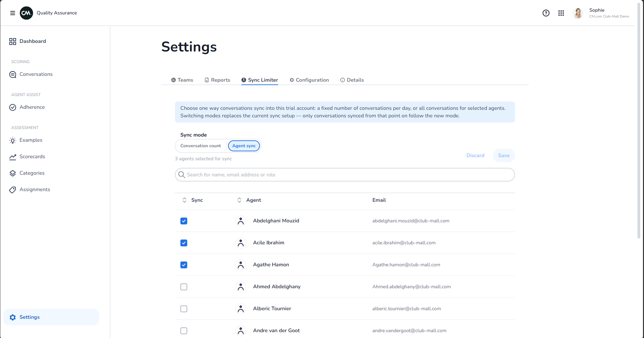Click the Settings gear icon in sidebar
644x338 pixels.
[x=13, y=317]
